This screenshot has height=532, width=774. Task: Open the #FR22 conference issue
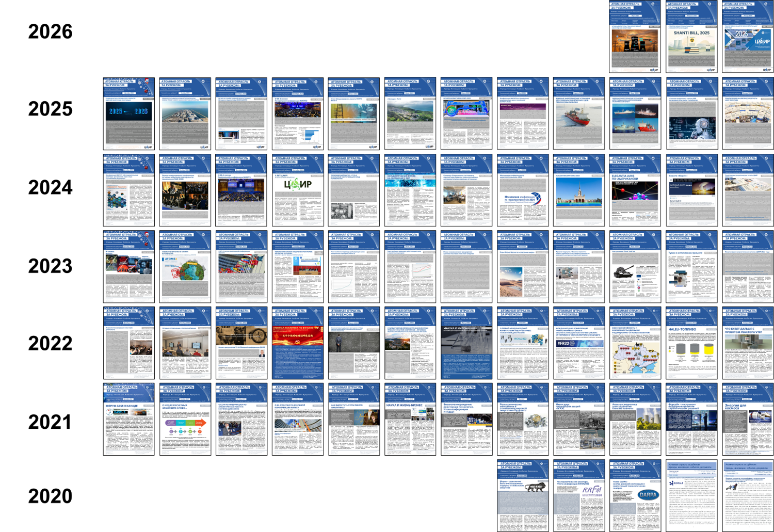tap(579, 343)
